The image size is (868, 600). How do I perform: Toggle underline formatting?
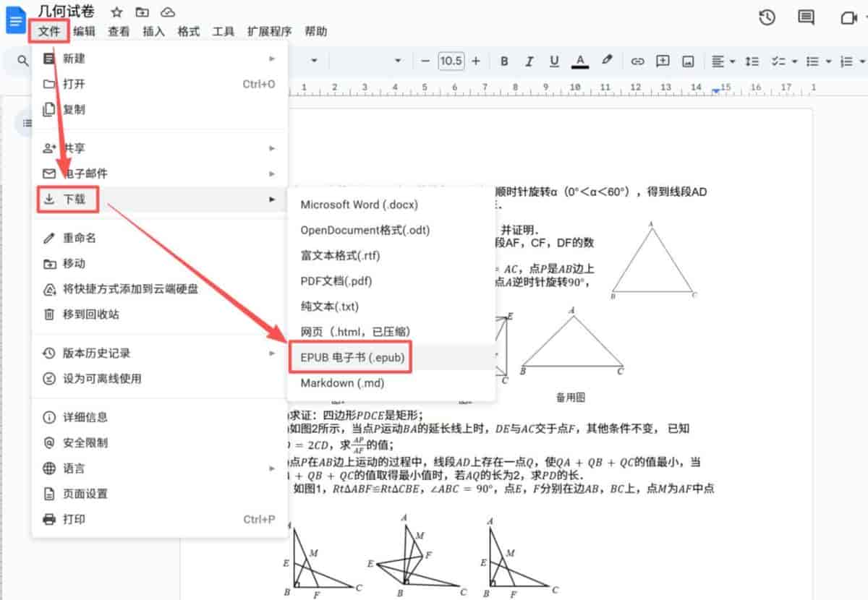[x=554, y=61]
